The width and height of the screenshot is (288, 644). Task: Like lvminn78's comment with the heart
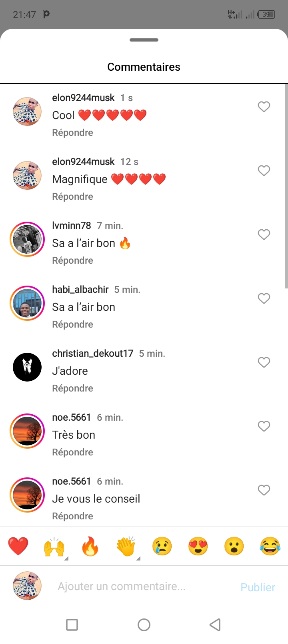pyautogui.click(x=264, y=235)
